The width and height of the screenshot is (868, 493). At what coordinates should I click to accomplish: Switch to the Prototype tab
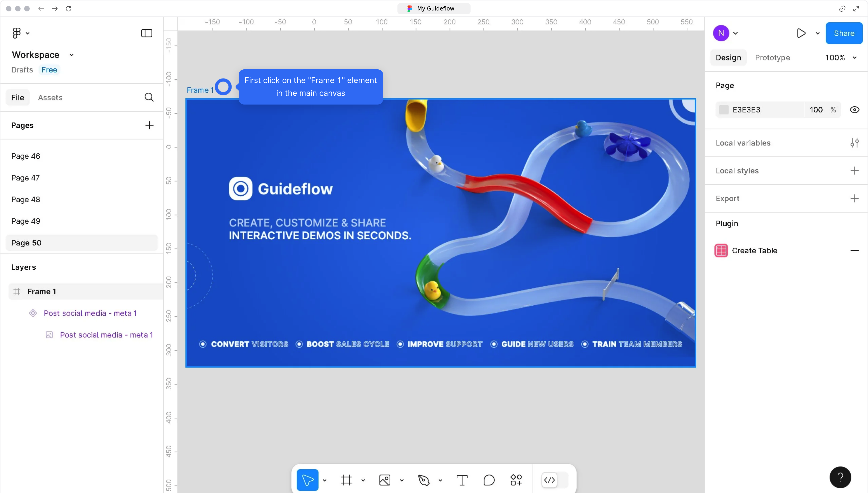click(x=772, y=58)
